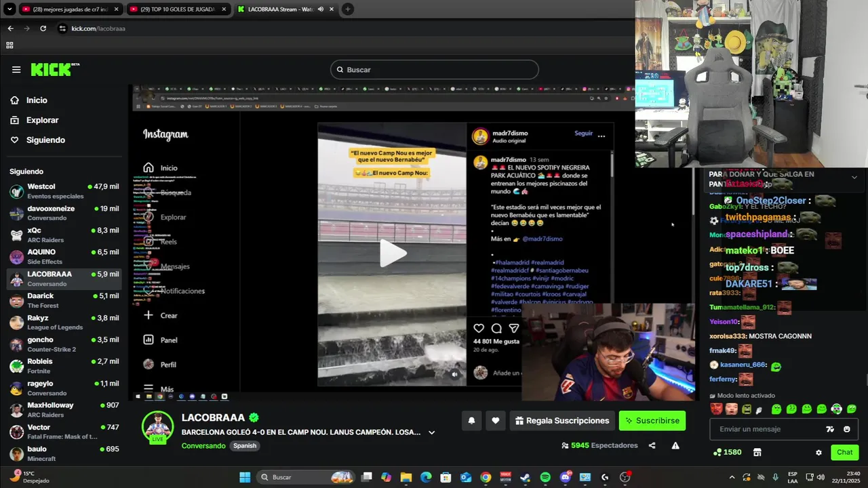Open AQUINO channel in following list

pyautogui.click(x=64, y=257)
